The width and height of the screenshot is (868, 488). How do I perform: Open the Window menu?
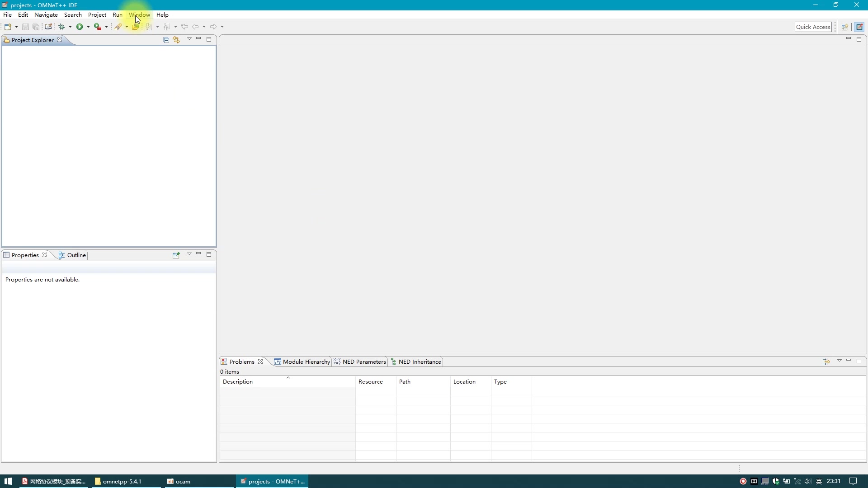(139, 15)
